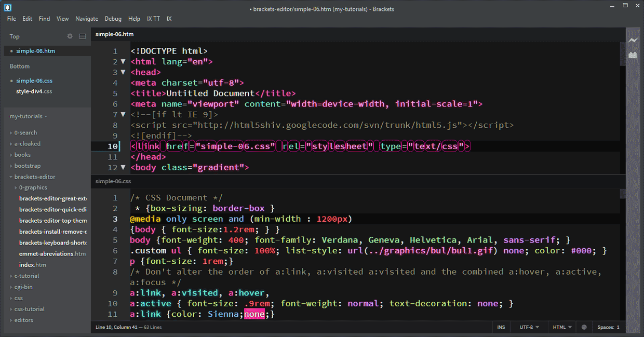Click the Bottom pane label in sidebar
This screenshot has height=337, width=644.
pos(19,66)
